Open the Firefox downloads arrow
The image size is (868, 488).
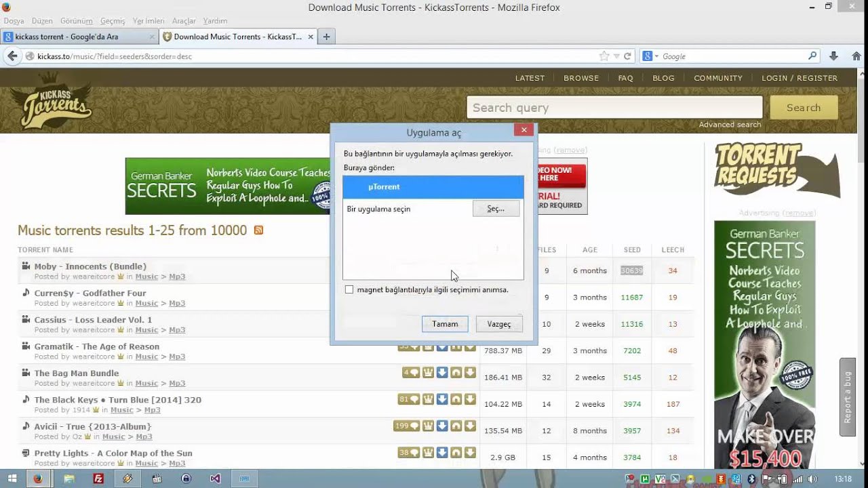pos(834,56)
